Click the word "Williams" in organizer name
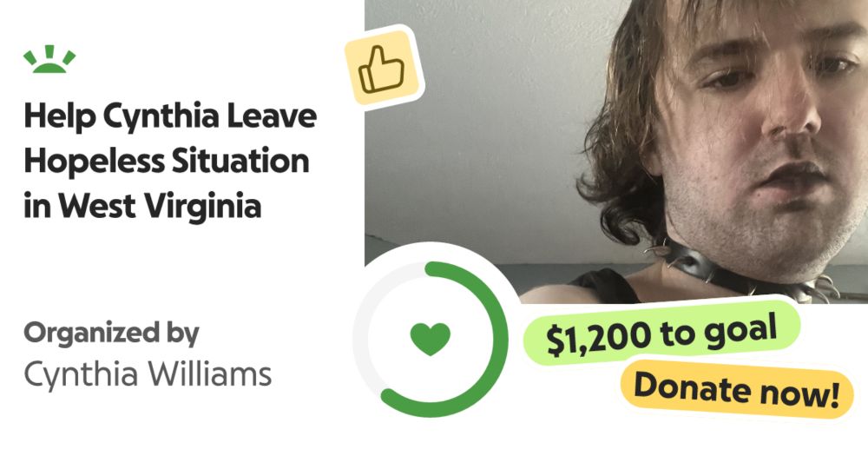Screen dimensions: 868x456 pyautogui.click(x=210, y=374)
